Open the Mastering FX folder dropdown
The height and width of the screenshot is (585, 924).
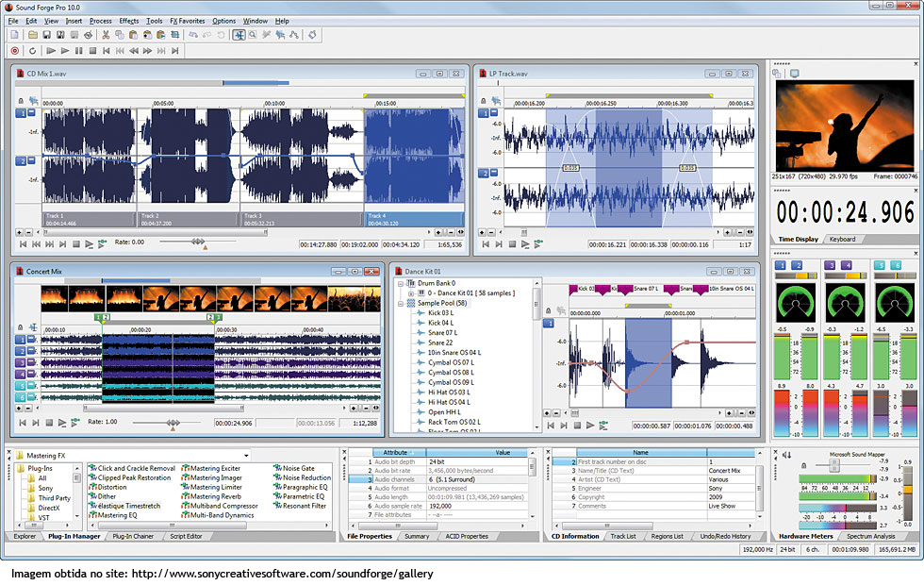click(246, 456)
